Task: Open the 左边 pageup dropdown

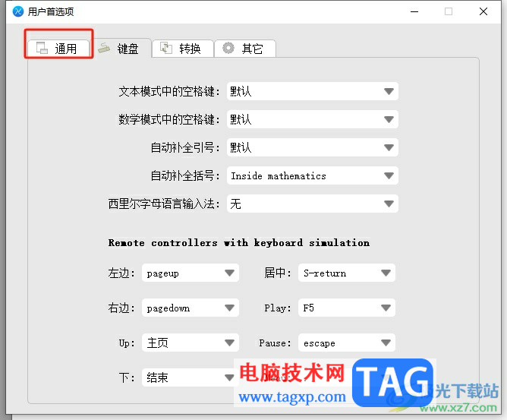Action: (x=190, y=273)
